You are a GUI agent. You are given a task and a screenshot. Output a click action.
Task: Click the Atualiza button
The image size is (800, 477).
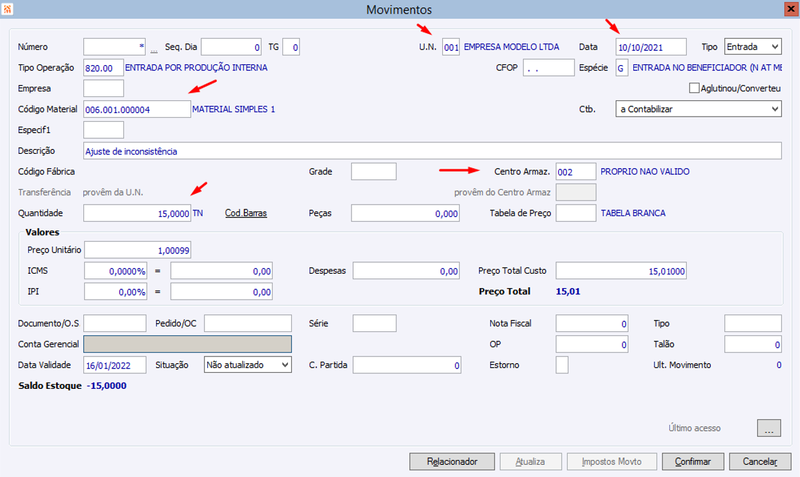pos(530,461)
